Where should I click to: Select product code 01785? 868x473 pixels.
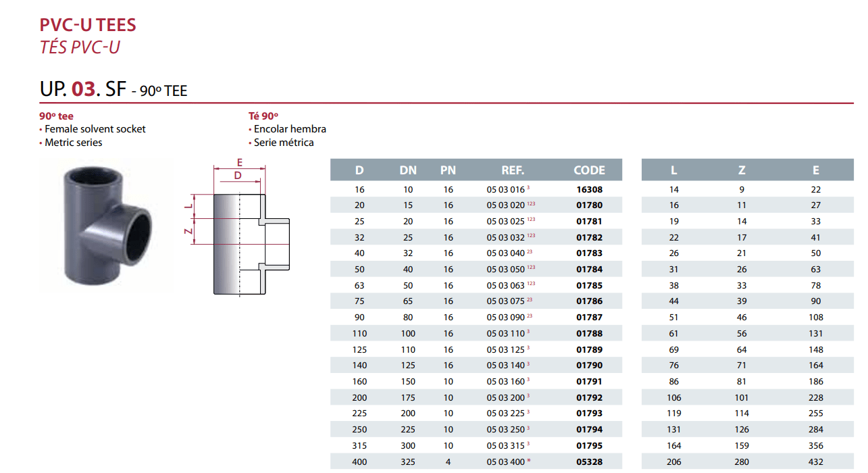click(x=589, y=286)
